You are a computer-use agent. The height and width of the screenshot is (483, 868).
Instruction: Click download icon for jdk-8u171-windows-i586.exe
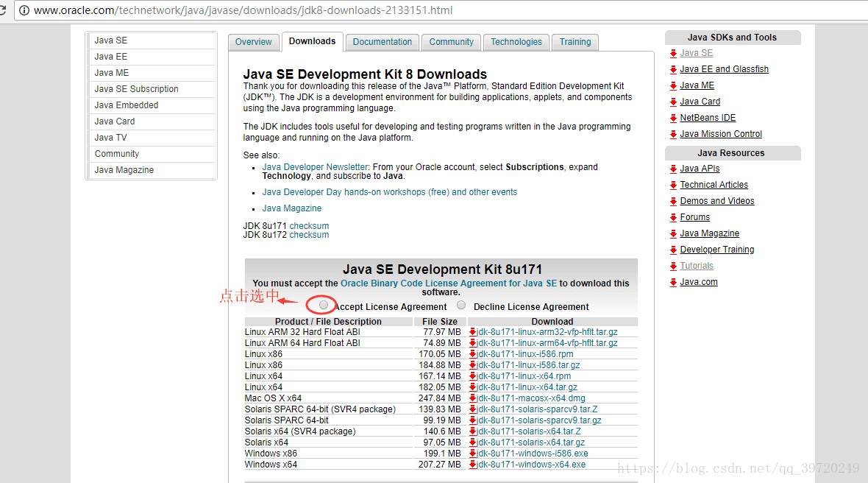tap(473, 454)
